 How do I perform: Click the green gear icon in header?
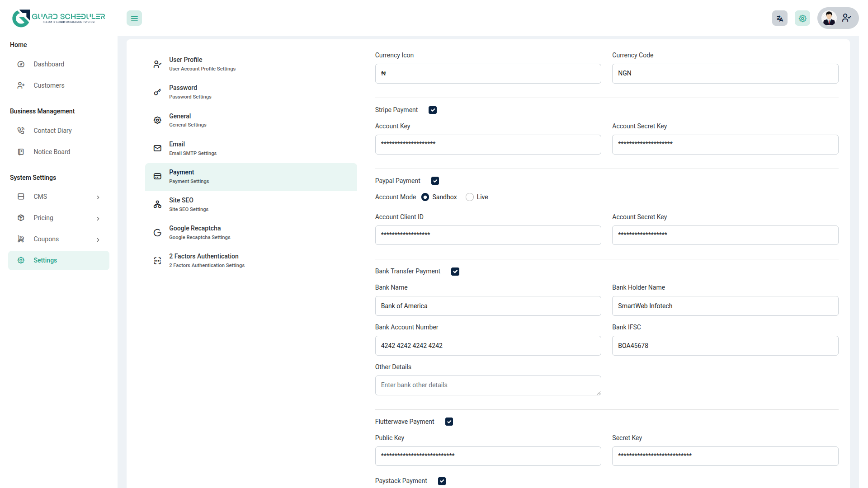point(802,19)
